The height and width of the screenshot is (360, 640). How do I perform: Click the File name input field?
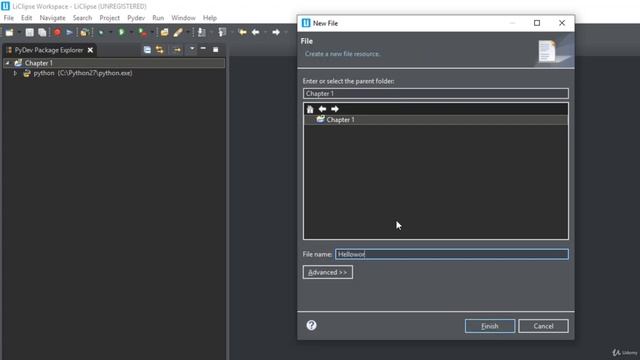point(451,254)
